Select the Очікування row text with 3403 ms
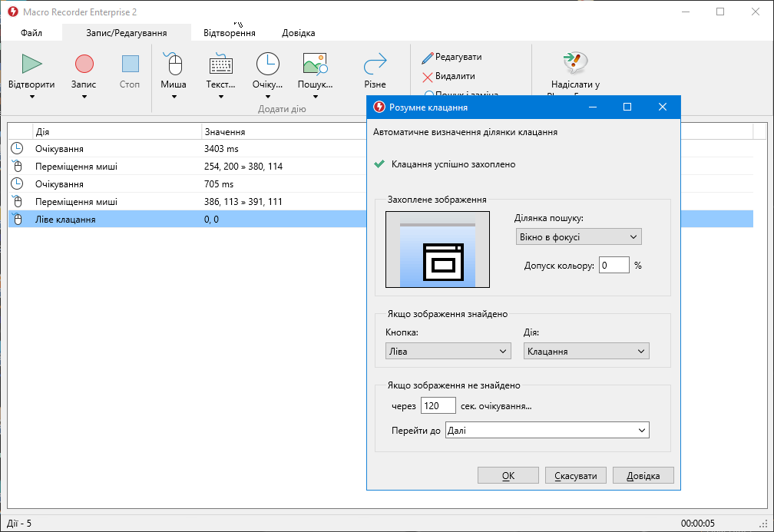This screenshot has height=532, width=774. tap(59, 149)
